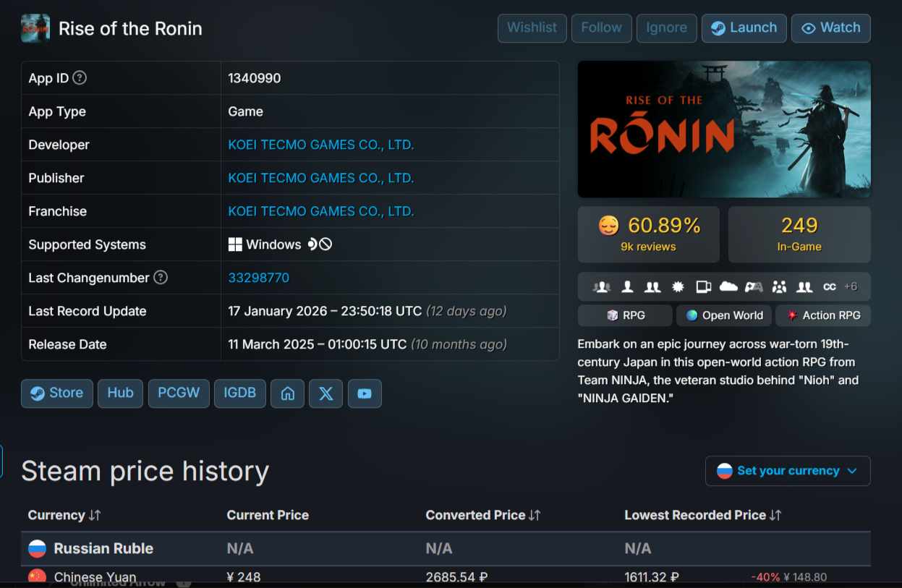902x588 pixels.
Task: Click the Watch button
Action: click(x=830, y=28)
